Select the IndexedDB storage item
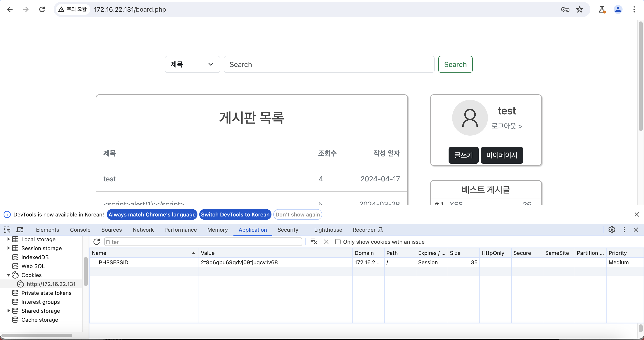The width and height of the screenshot is (644, 340). click(35, 257)
